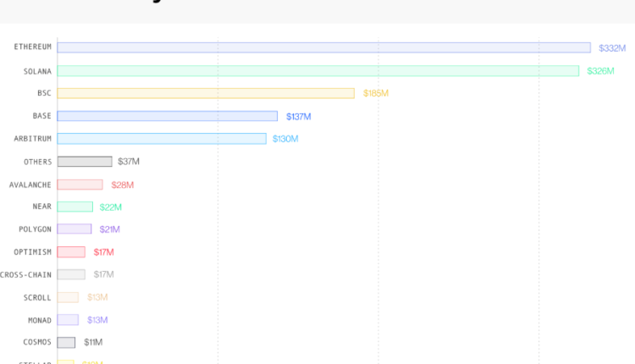
Task: Click the CROSS-CHAIN axis label
Action: tap(26, 275)
